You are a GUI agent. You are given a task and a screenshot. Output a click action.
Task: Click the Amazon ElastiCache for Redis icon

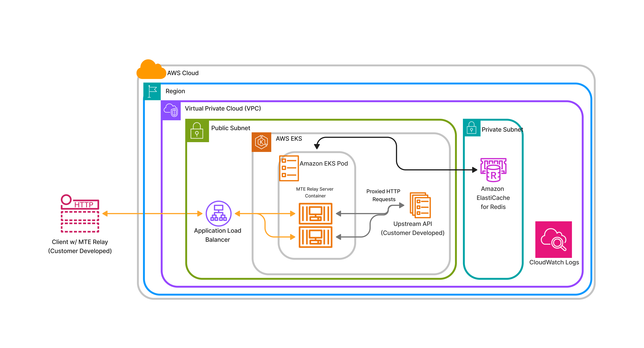(493, 170)
